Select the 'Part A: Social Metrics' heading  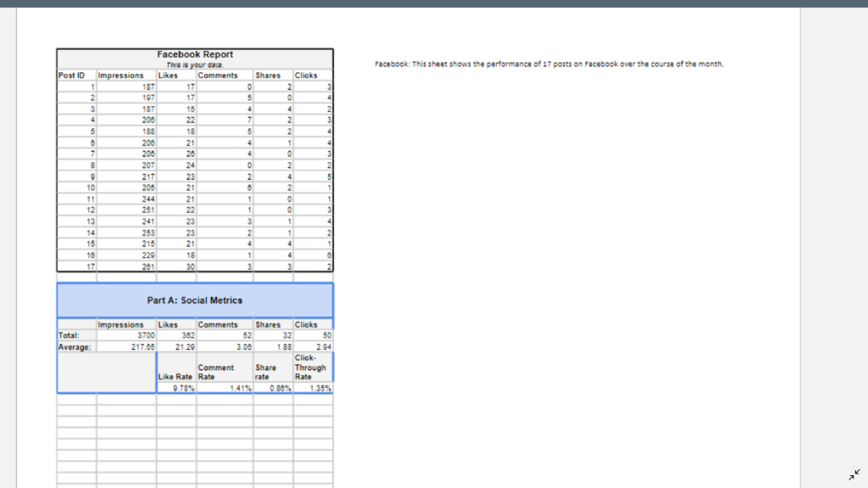[195, 301]
